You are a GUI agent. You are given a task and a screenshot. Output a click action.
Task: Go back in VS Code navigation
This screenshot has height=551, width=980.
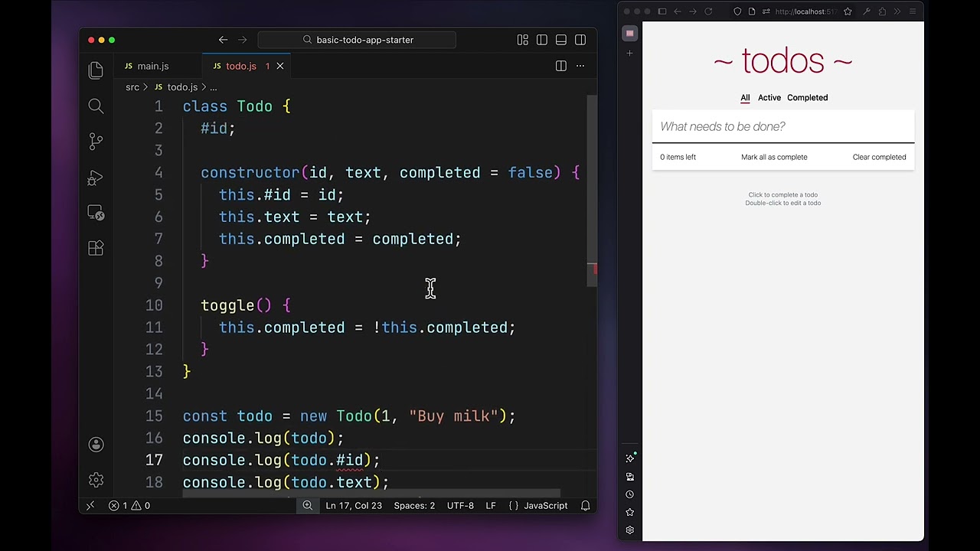pos(223,40)
